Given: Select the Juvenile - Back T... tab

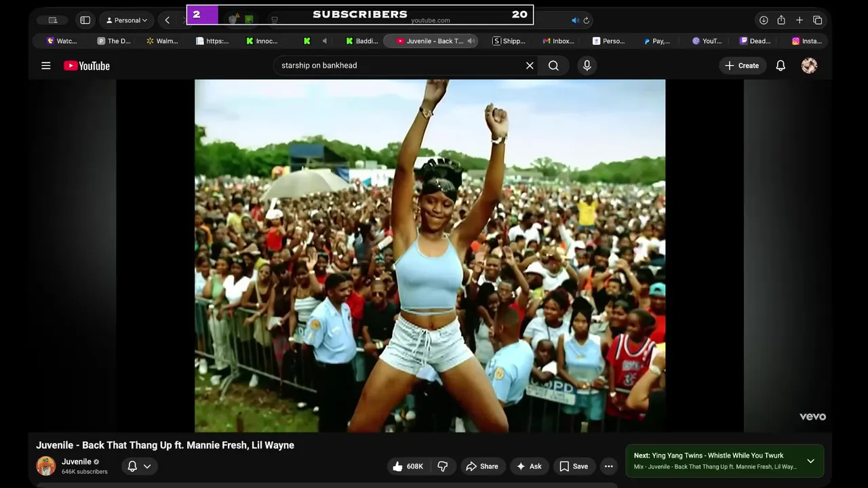Looking at the screenshot, I should [x=430, y=41].
